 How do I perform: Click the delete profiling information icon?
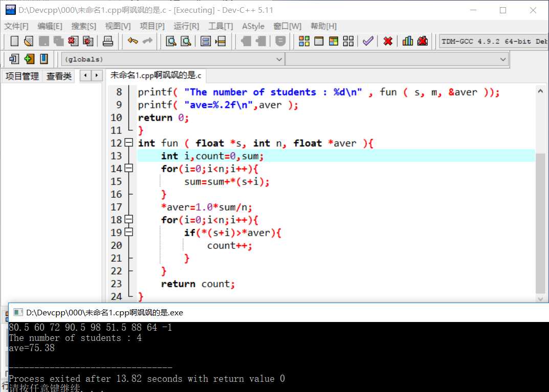[423, 41]
